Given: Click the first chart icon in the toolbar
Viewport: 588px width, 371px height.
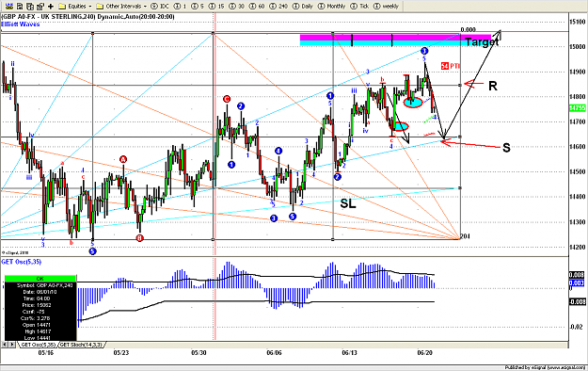Looking at the screenshot, I should coord(9,6).
